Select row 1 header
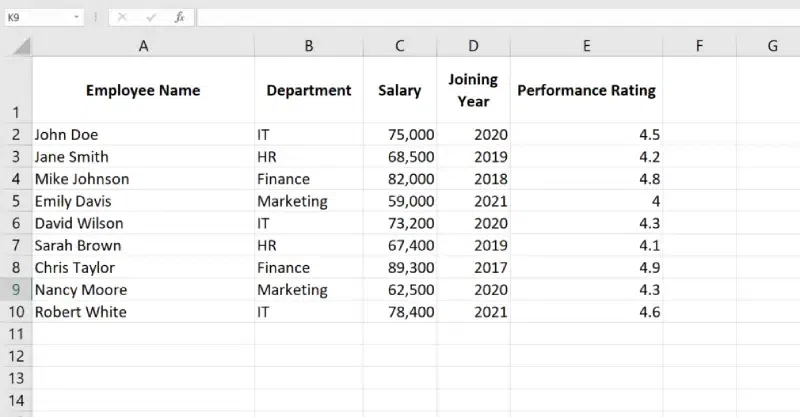This screenshot has width=800, height=417. [16, 90]
